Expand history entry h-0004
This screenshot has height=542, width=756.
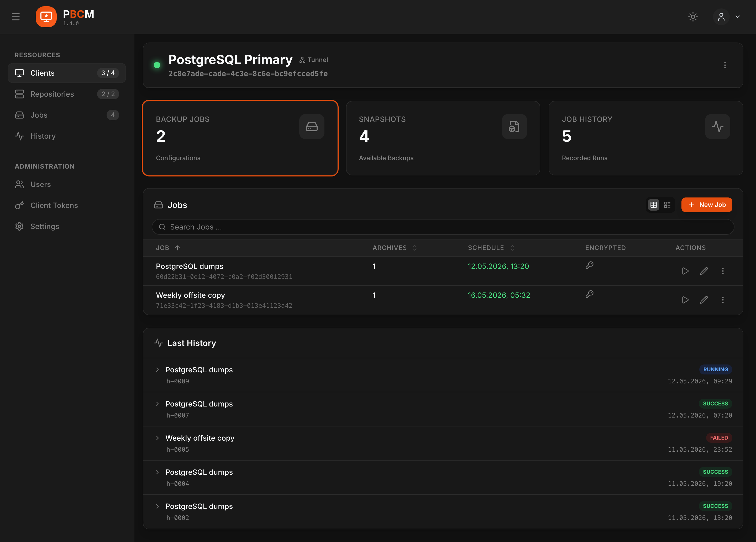157,472
